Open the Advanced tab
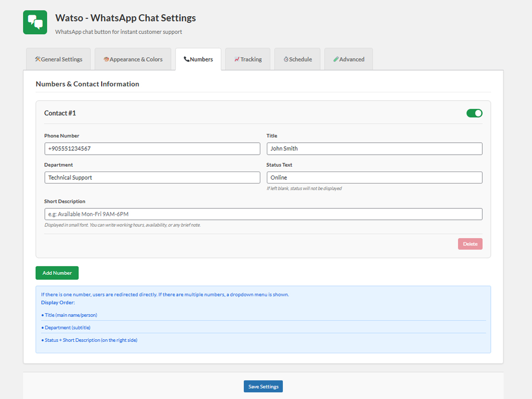The width and height of the screenshot is (532, 399). (x=348, y=59)
